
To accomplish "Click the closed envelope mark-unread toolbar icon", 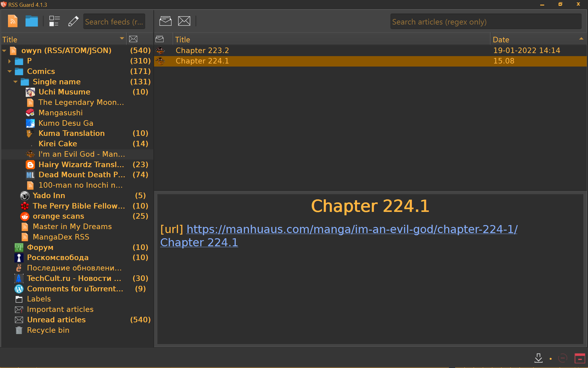I will tap(184, 21).
